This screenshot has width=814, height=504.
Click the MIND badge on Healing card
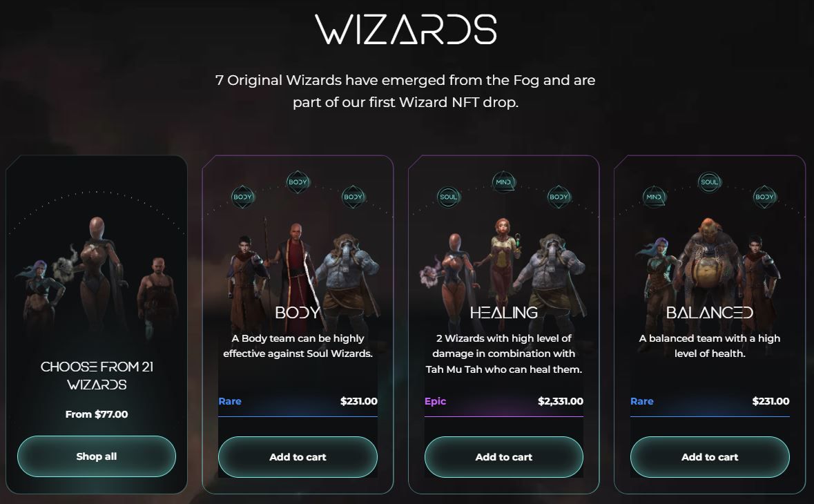503,182
